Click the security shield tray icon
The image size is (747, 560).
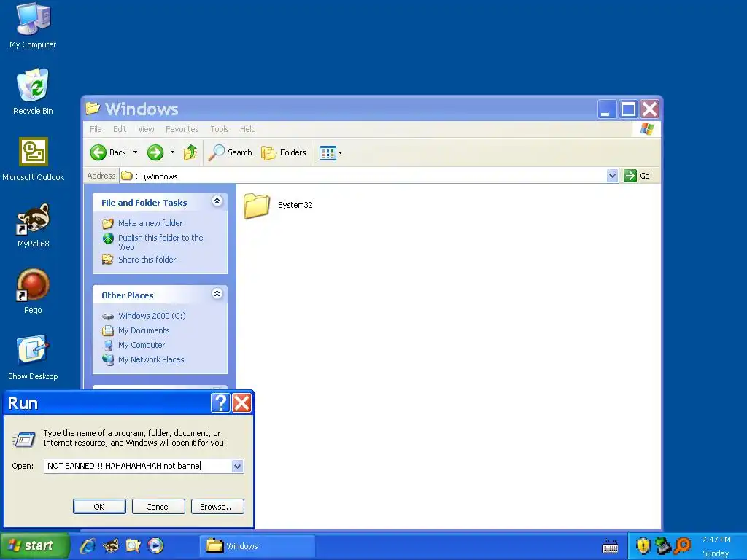(643, 546)
